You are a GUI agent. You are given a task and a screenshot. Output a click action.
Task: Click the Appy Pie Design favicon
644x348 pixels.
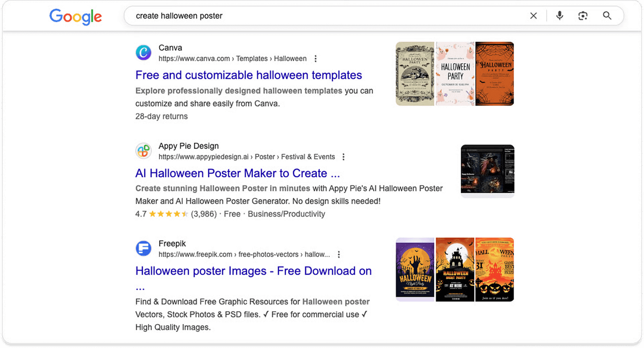143,151
